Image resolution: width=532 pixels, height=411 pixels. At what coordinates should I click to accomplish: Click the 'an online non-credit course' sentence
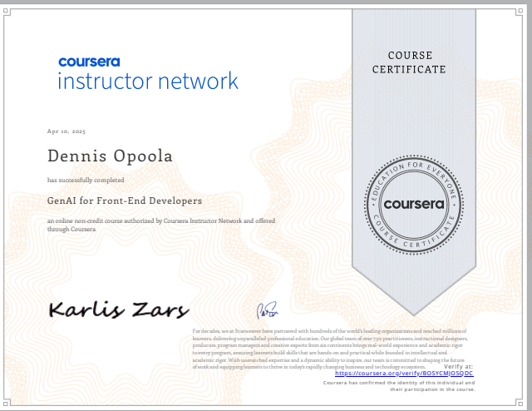pos(161,225)
